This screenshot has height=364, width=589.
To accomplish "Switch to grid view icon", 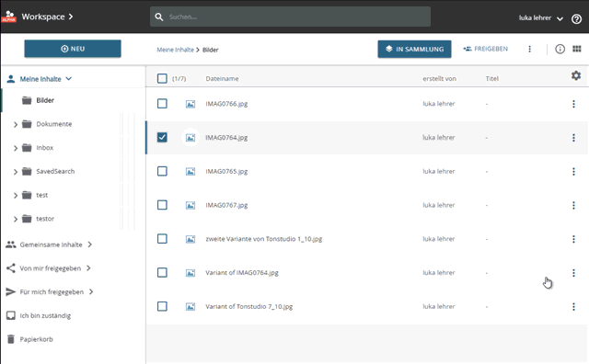I will (x=577, y=49).
